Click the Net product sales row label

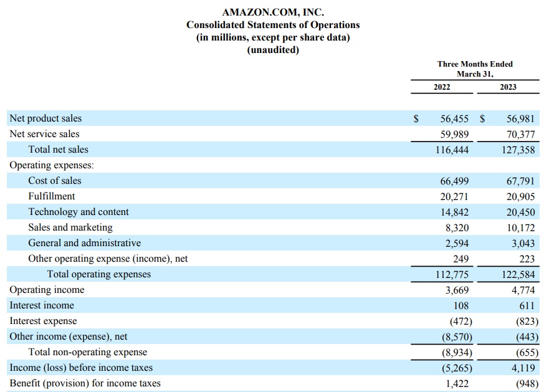pos(45,118)
